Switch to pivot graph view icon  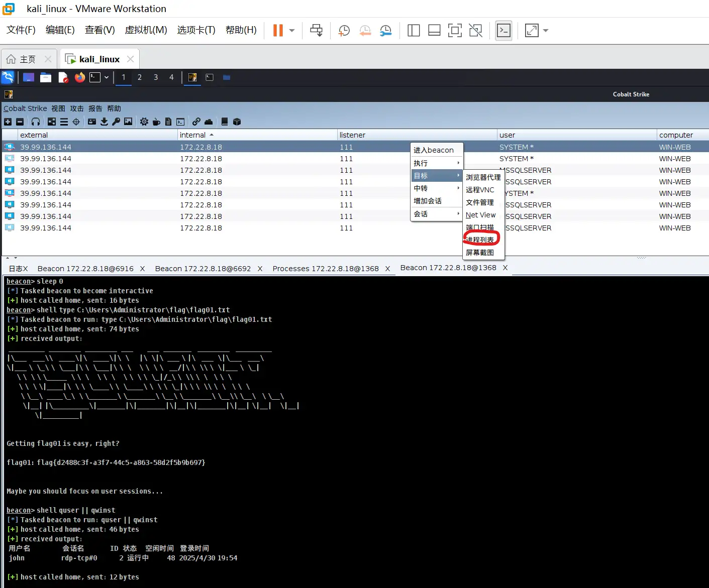[x=52, y=122]
